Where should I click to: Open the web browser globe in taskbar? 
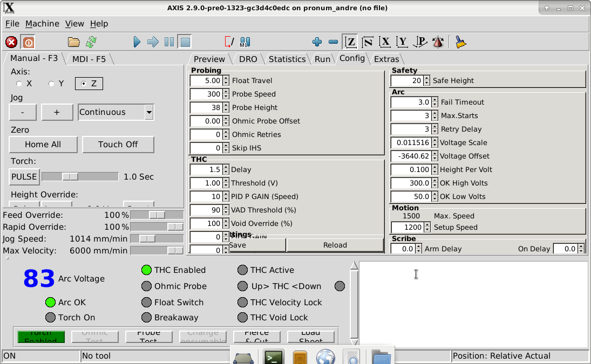325,357
